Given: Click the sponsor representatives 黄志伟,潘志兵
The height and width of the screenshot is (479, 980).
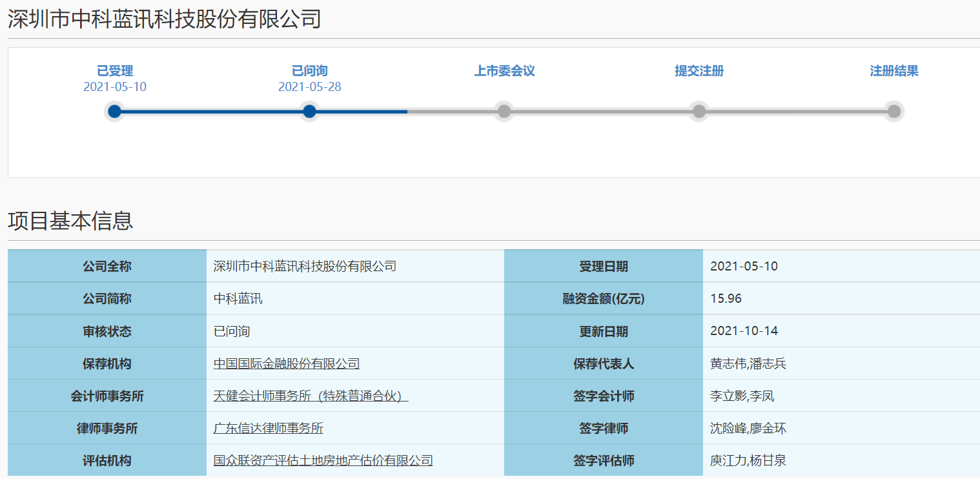Looking at the screenshot, I should pyautogui.click(x=748, y=363).
